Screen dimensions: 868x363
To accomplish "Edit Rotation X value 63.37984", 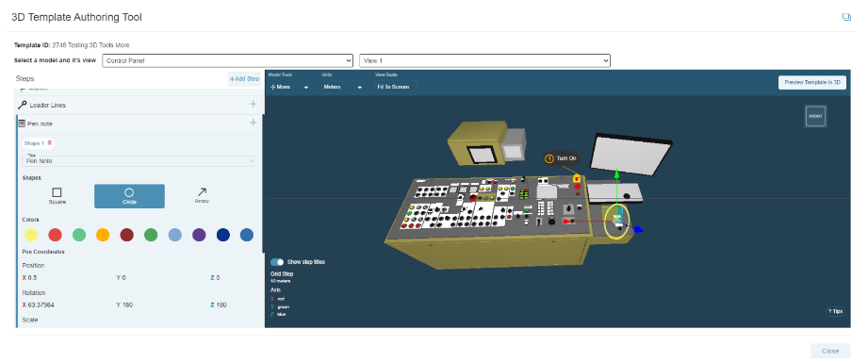I will [x=41, y=305].
